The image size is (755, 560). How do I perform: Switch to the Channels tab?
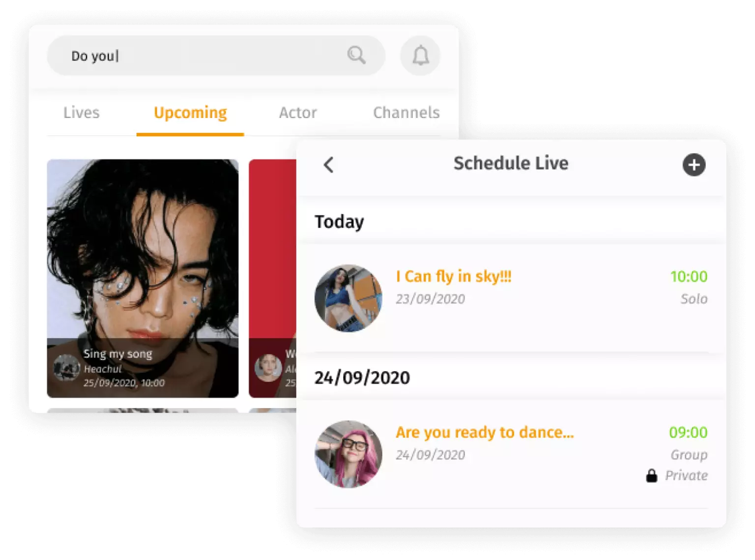pyautogui.click(x=406, y=113)
